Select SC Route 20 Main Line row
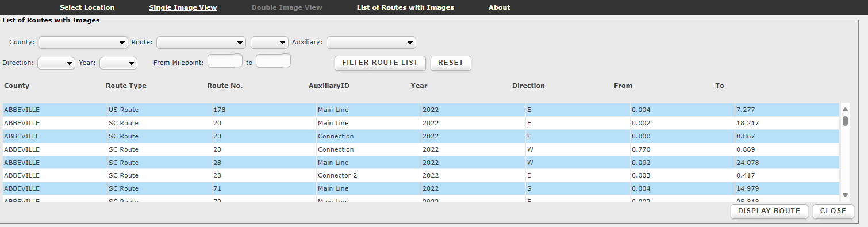 tap(421, 123)
